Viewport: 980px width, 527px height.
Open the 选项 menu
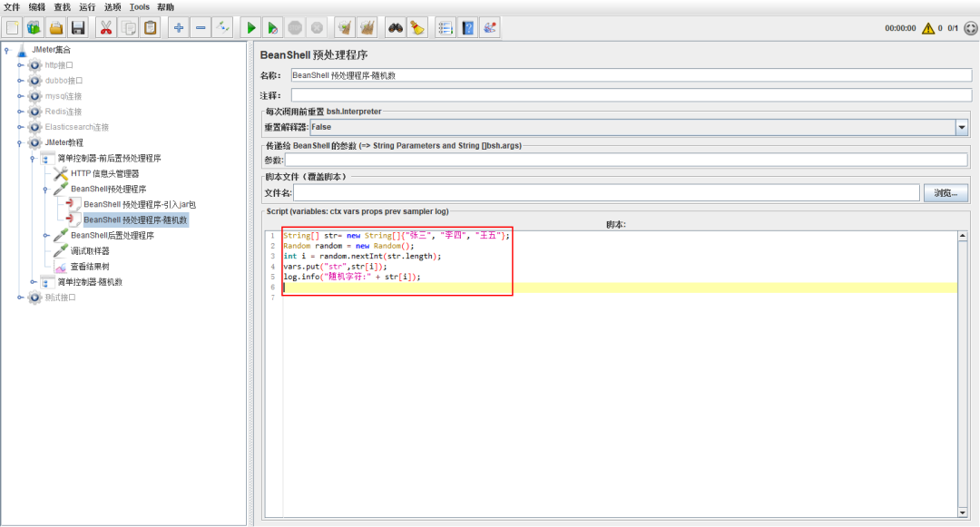[x=113, y=7]
